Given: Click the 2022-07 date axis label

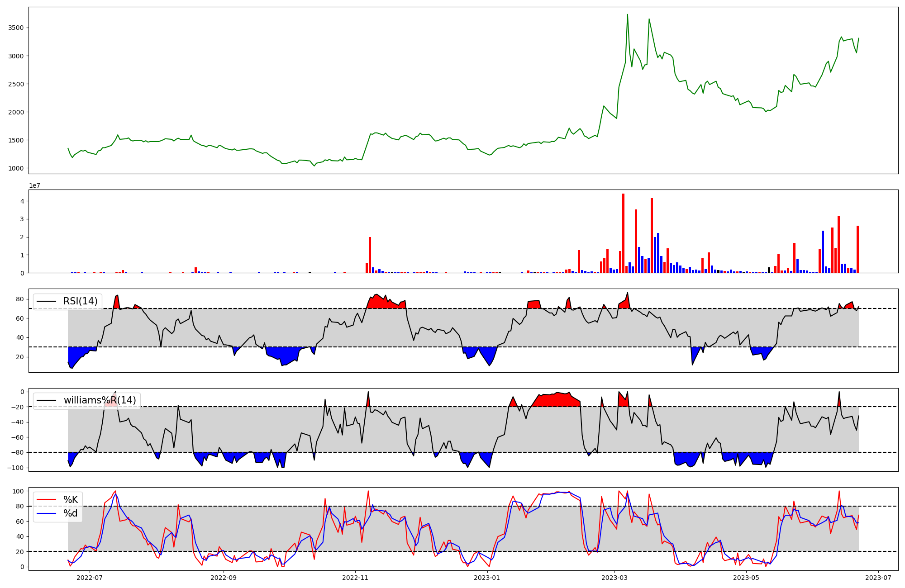Looking at the screenshot, I should pyautogui.click(x=90, y=578).
